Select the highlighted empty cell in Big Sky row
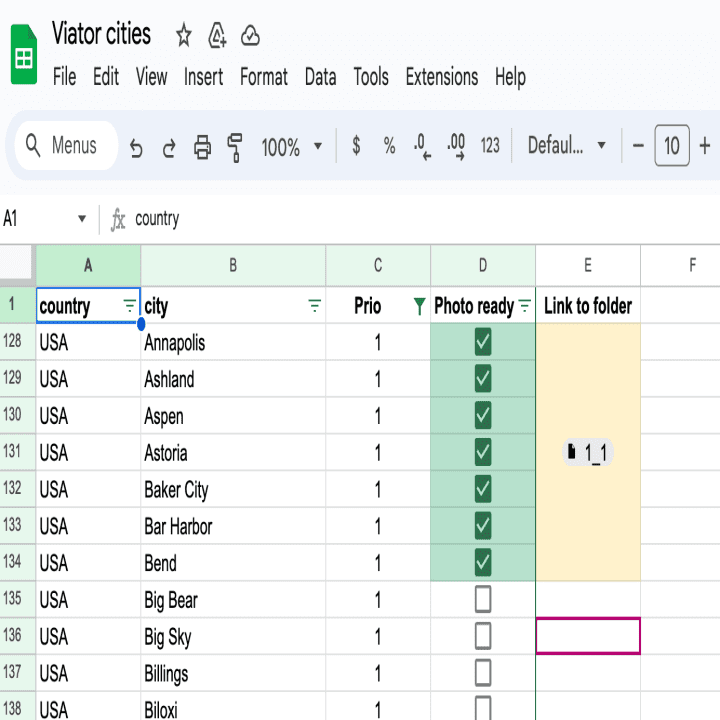 pos(588,636)
